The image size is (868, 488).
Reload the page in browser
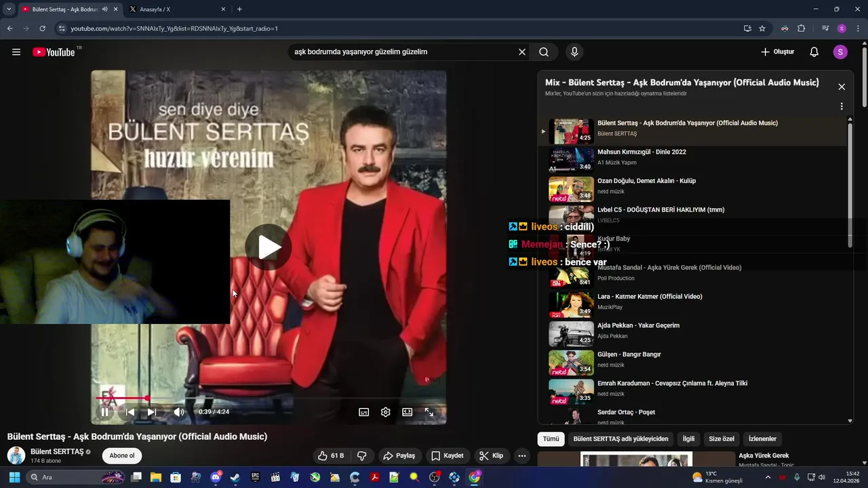[42, 28]
